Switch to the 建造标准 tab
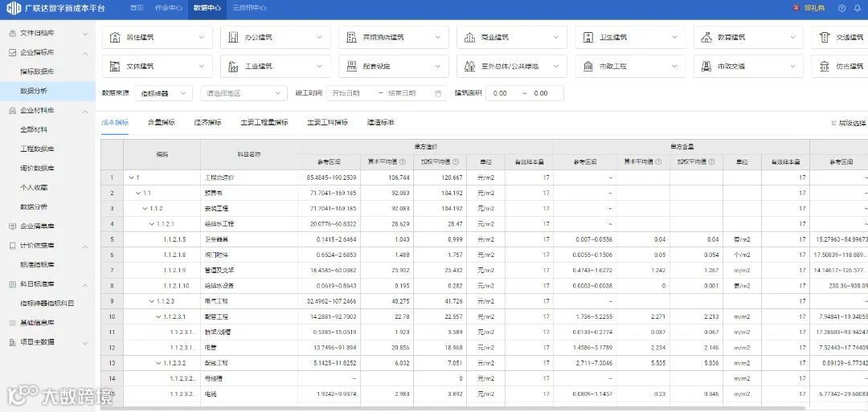 coord(381,123)
